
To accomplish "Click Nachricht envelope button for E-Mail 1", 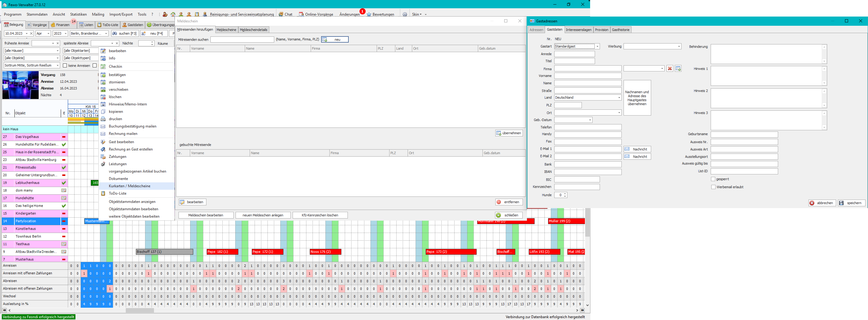I will 637,149.
